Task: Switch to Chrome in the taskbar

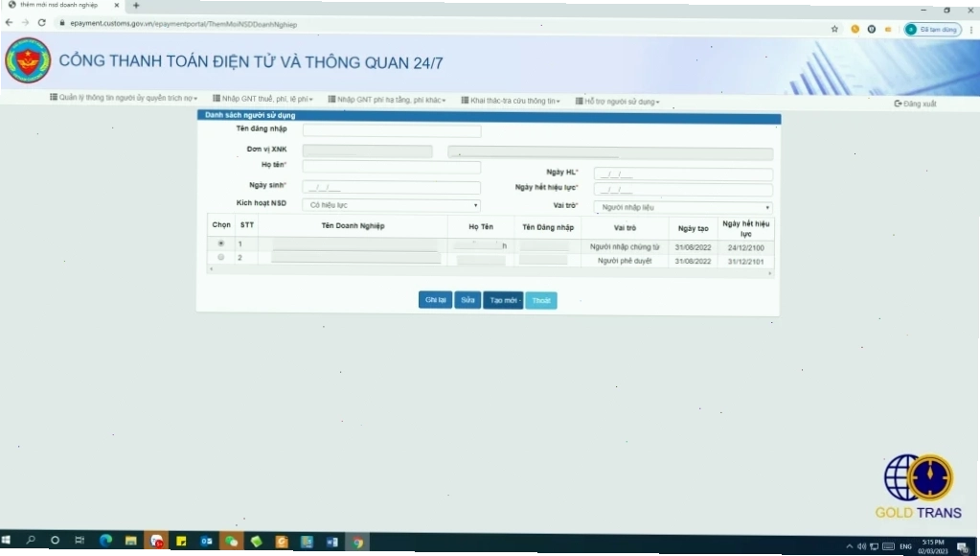Action: [x=357, y=543]
